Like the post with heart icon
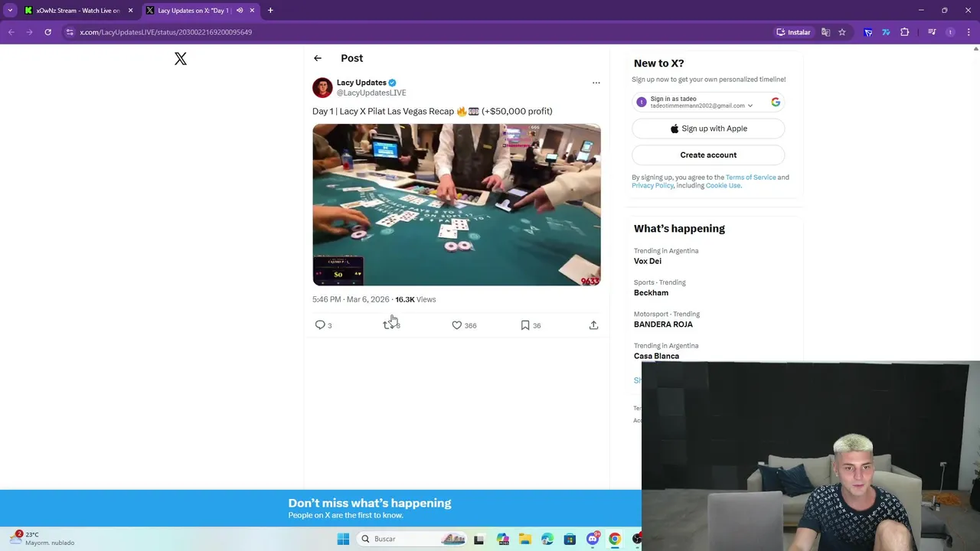 pyautogui.click(x=457, y=325)
